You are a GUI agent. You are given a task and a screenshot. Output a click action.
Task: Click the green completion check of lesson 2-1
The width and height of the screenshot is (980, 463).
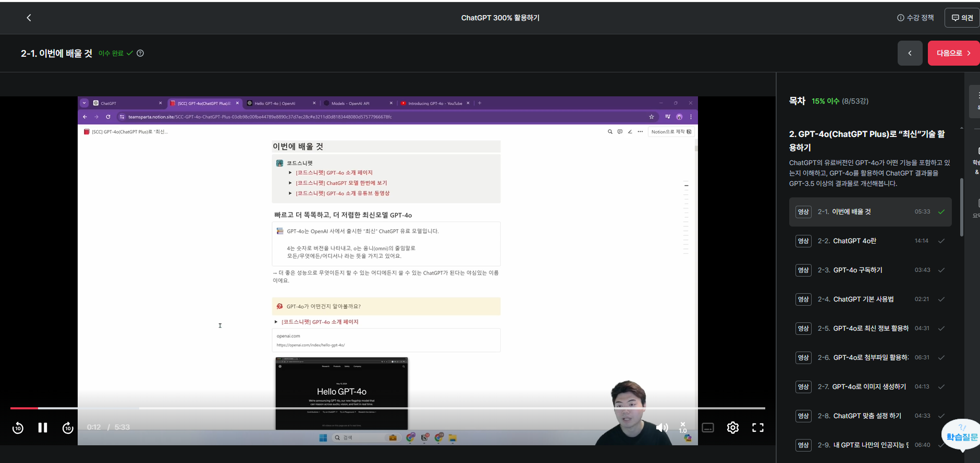tap(941, 212)
